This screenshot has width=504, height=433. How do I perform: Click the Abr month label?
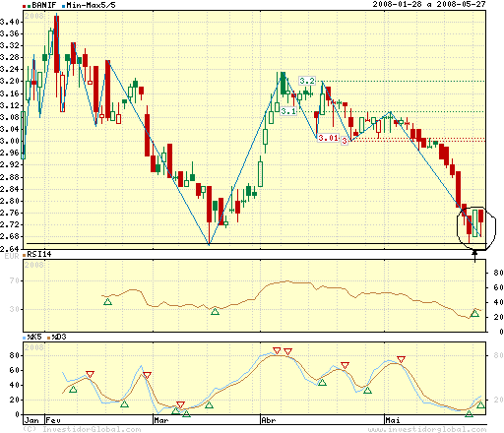[269, 420]
